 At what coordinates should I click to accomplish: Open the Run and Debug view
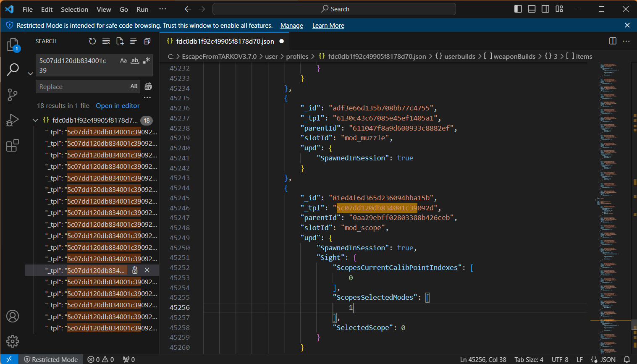[x=13, y=120]
